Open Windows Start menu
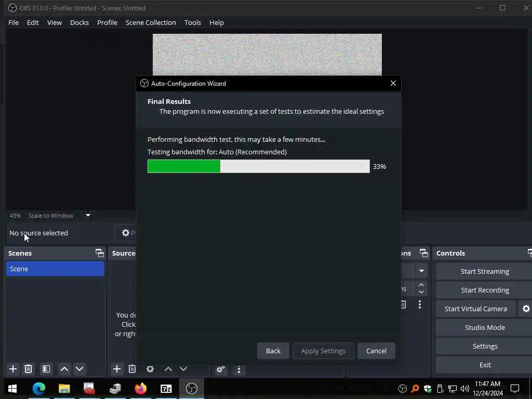 click(12, 389)
